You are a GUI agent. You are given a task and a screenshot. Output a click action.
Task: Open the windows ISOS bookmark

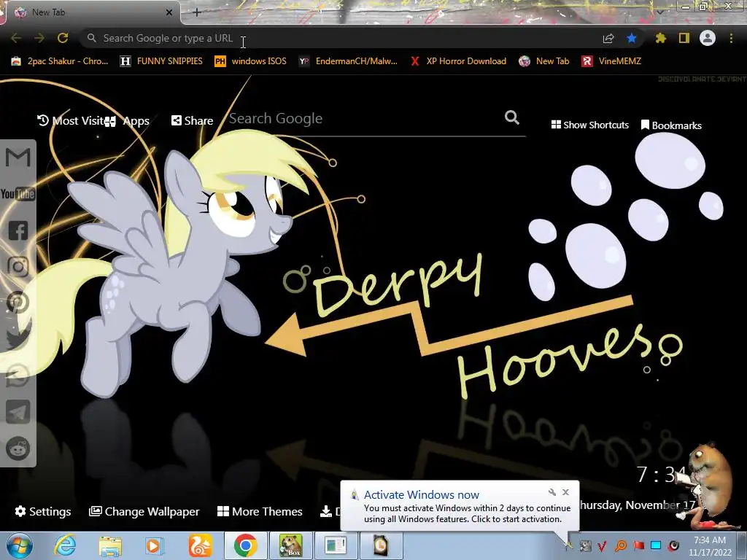250,61
